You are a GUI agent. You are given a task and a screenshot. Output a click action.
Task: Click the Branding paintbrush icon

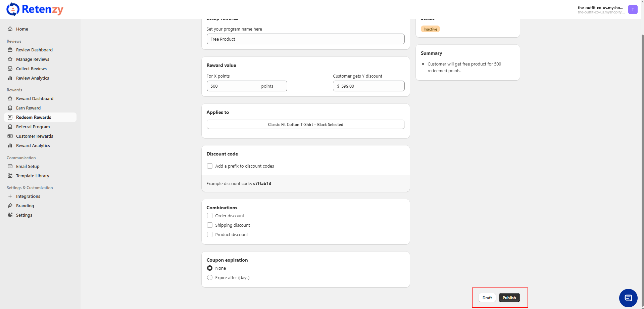(10, 206)
